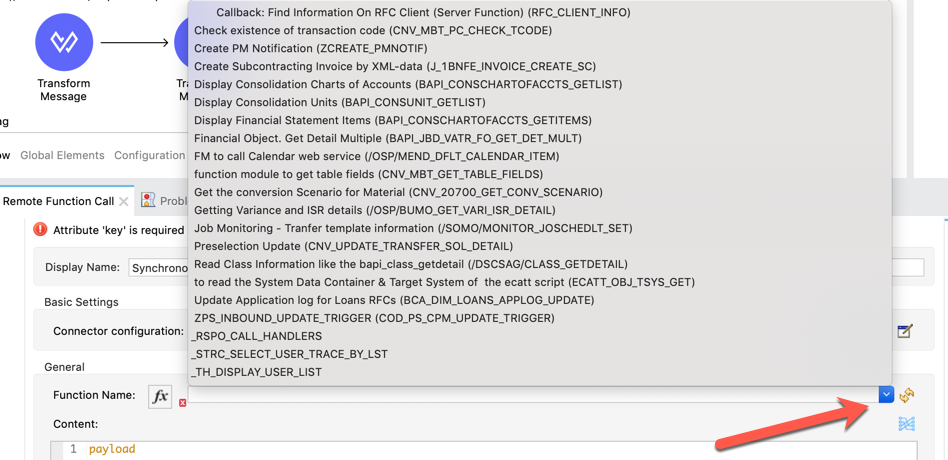Click the small red error marker beside fx
Screen dimensions: 948x460
point(182,403)
